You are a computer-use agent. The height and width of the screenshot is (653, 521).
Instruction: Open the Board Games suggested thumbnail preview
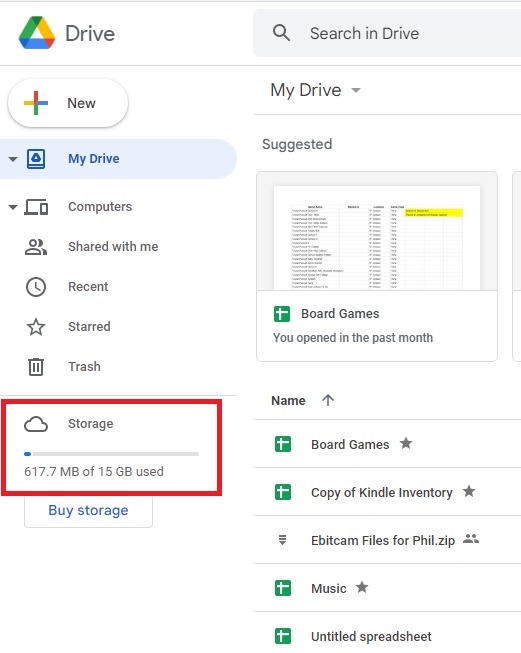pyautogui.click(x=377, y=231)
